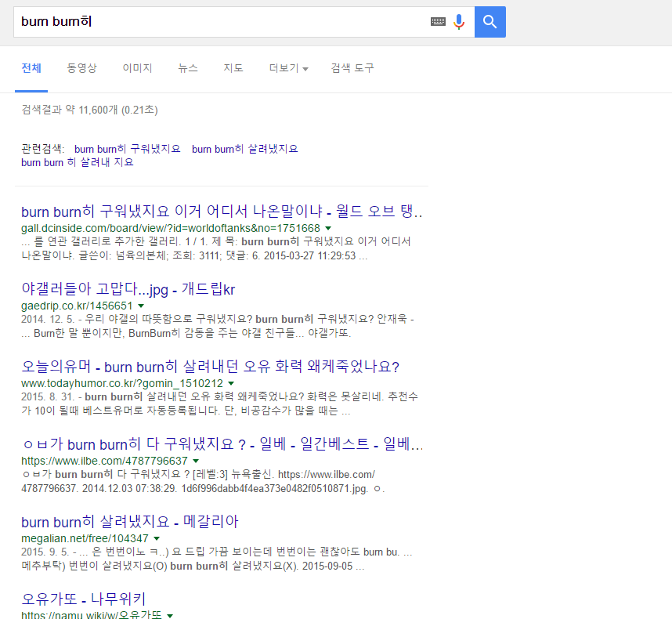The width and height of the screenshot is (672, 619).
Task: Click the www.todayhumor.co.kr/?gomin_1510212 URL text
Action: (x=122, y=383)
